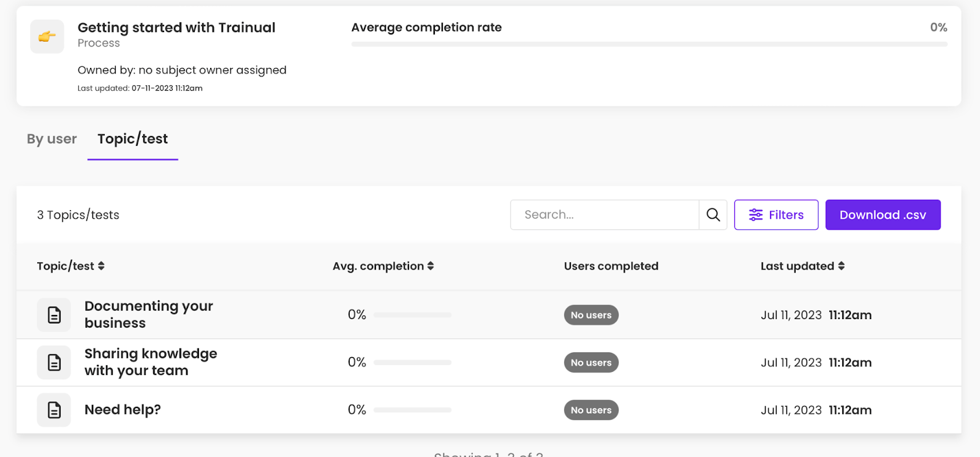Open the Filters button
The height and width of the screenshot is (457, 980).
pyautogui.click(x=776, y=215)
